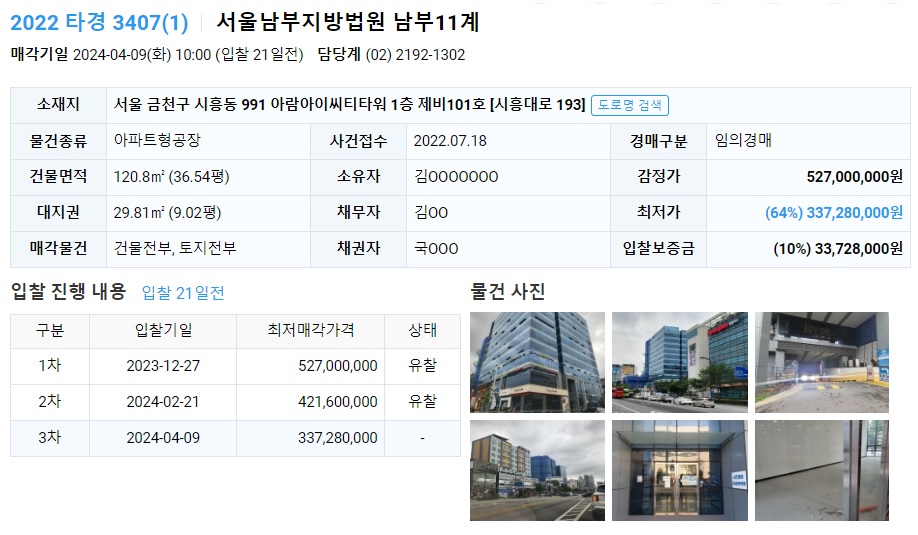Click case filing date 2022.07.18
Screen dimensions: 918x535
(x=450, y=141)
